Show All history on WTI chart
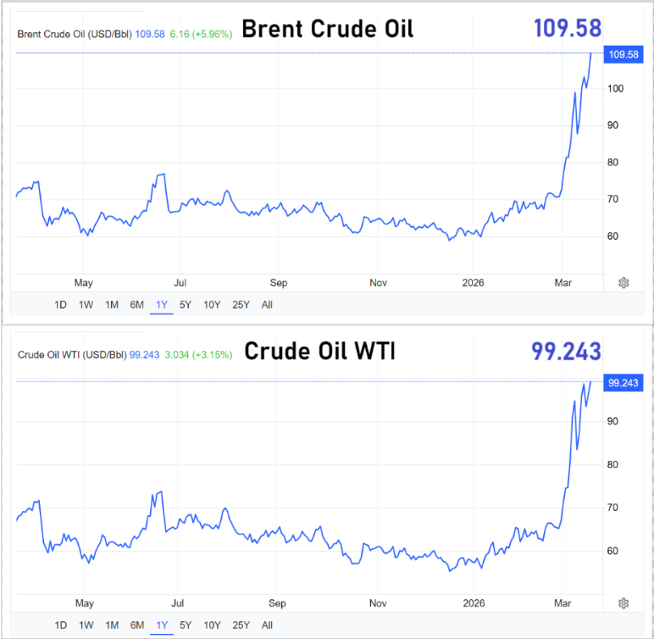654x644 pixels. pos(267,625)
